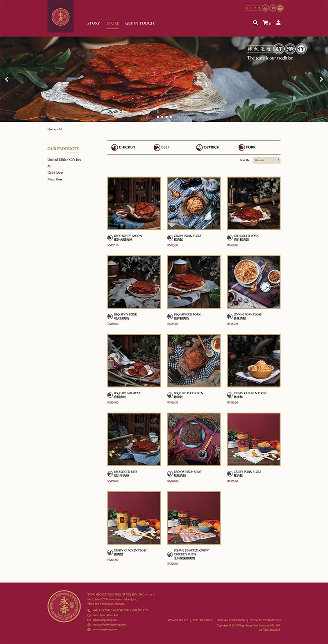Open the Story menu item

tap(93, 23)
